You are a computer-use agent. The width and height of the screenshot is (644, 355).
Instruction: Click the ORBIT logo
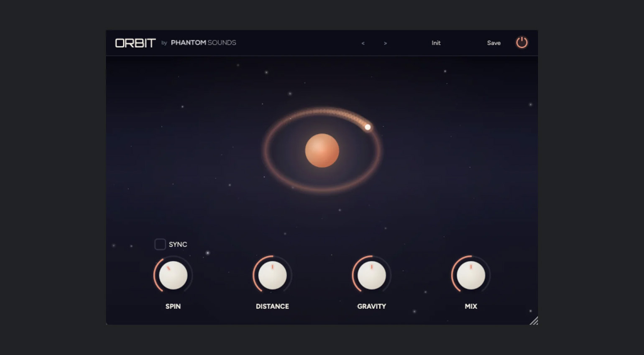tap(135, 43)
